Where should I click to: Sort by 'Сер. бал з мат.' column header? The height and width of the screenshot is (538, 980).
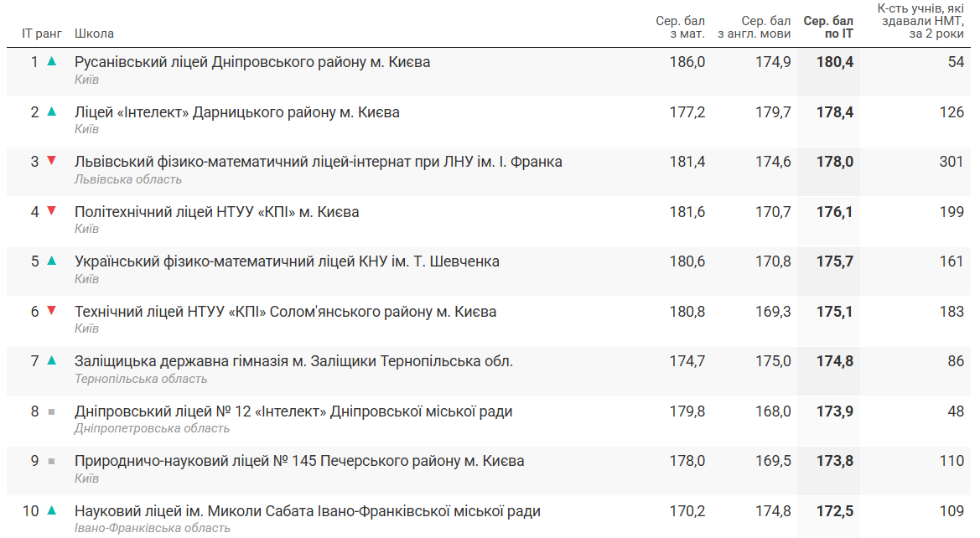[680, 27]
